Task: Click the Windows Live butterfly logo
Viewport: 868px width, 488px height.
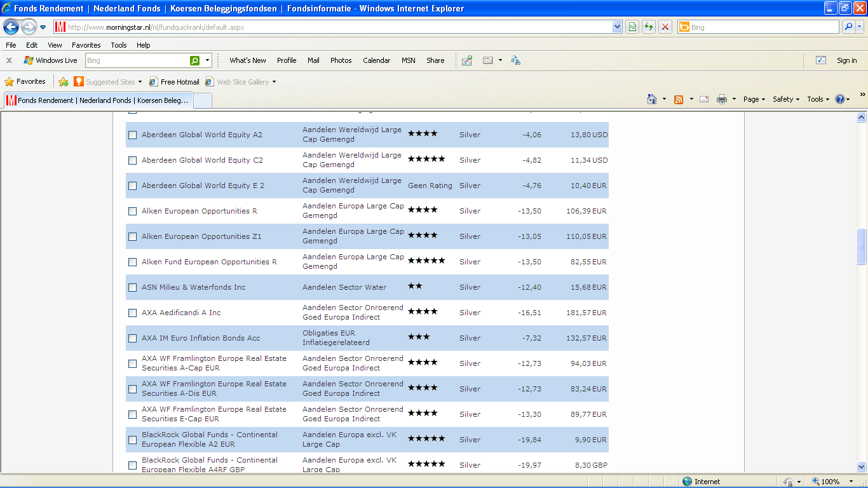Action: point(29,60)
